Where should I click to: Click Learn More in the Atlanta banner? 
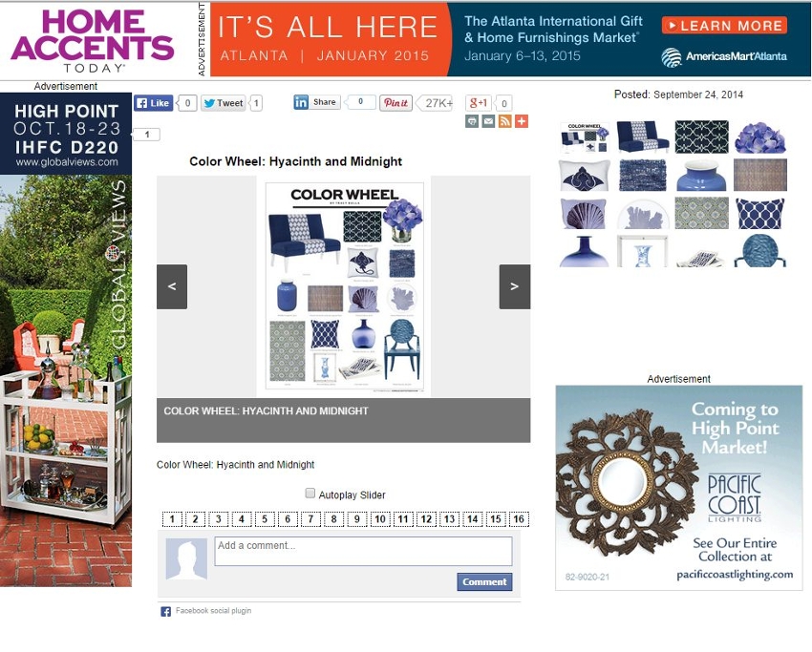pyautogui.click(x=724, y=26)
